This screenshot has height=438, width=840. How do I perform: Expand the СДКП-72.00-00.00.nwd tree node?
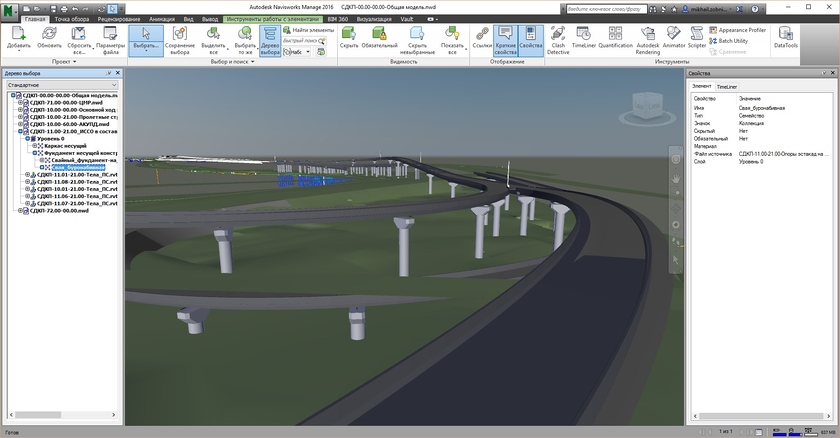22,212
